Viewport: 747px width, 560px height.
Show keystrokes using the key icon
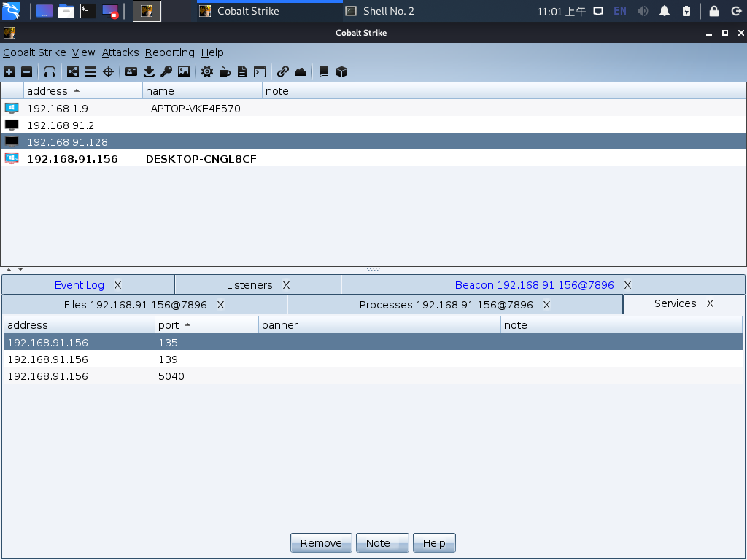coord(166,71)
